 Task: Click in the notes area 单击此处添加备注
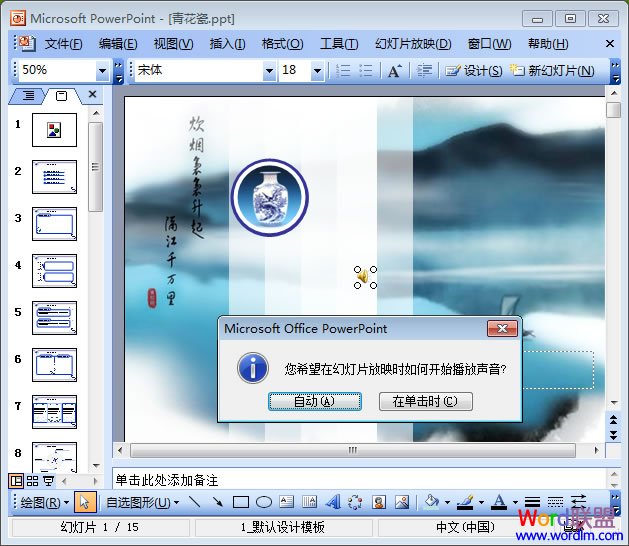166,480
